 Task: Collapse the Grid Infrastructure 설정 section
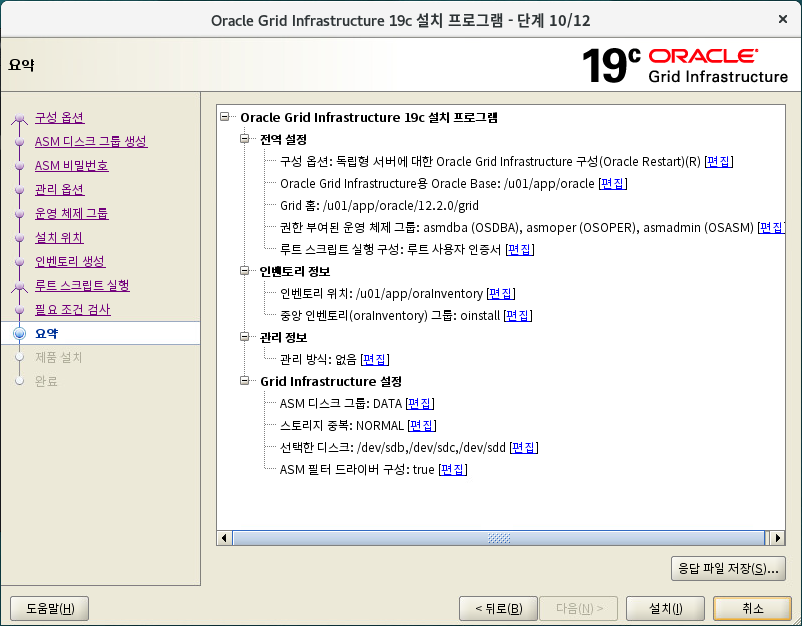pos(244,381)
